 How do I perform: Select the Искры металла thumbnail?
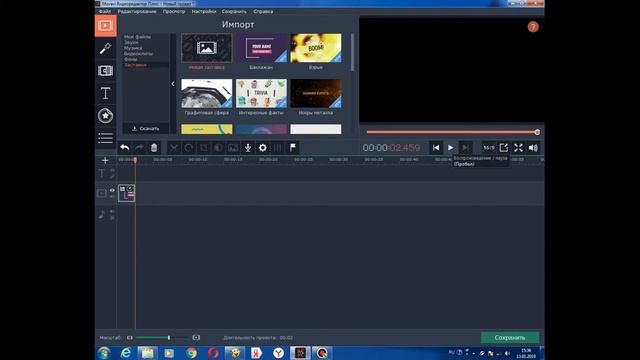pyautogui.click(x=316, y=93)
